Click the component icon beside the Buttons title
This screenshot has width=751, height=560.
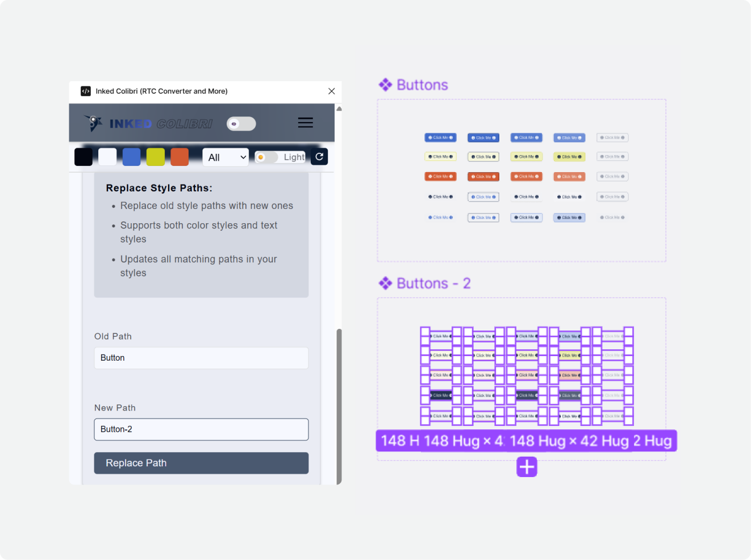386,85
